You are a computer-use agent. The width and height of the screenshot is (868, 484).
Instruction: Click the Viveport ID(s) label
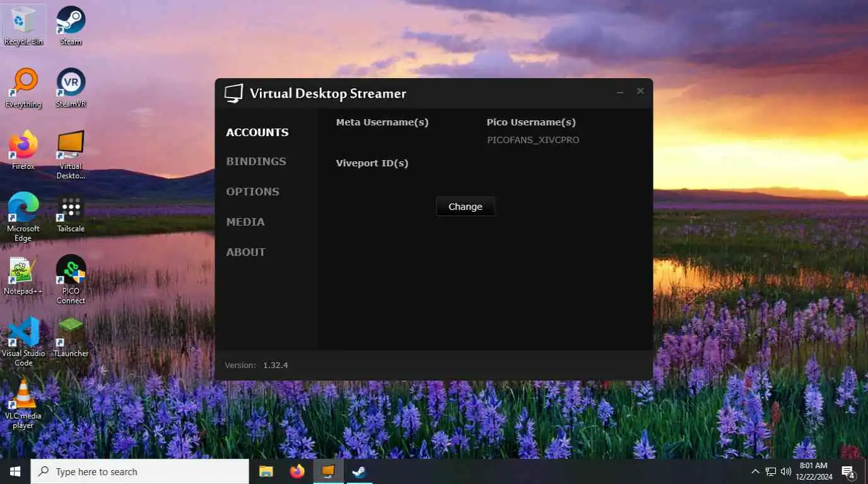(372, 163)
